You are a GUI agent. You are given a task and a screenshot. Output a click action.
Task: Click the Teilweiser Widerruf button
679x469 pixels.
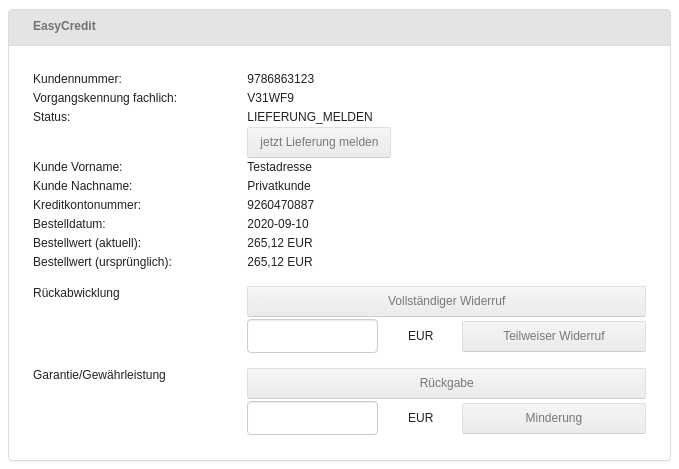pos(553,336)
